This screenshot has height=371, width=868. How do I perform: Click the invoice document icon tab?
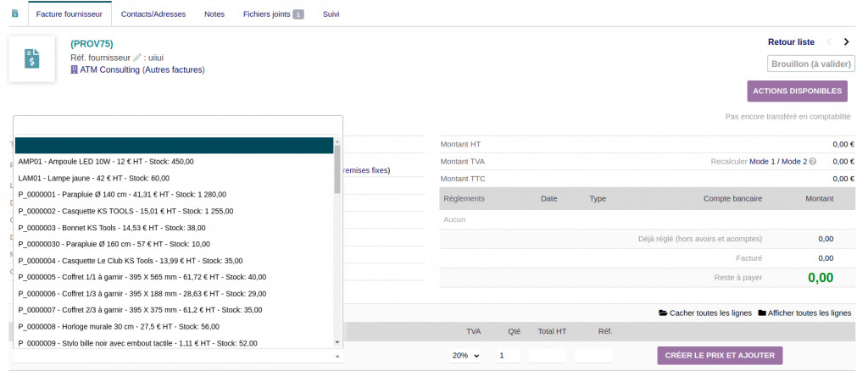click(15, 14)
